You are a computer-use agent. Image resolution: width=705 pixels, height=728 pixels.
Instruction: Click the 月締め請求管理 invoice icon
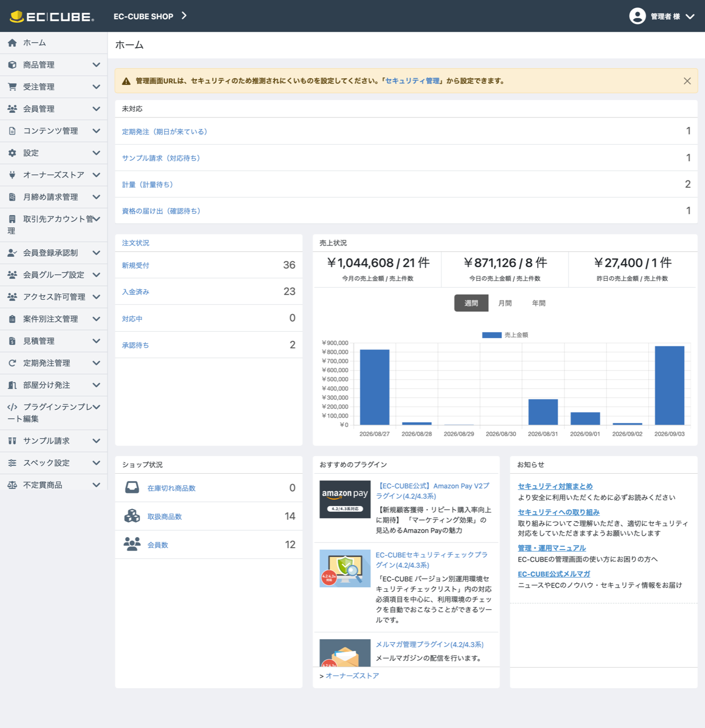pyautogui.click(x=12, y=197)
